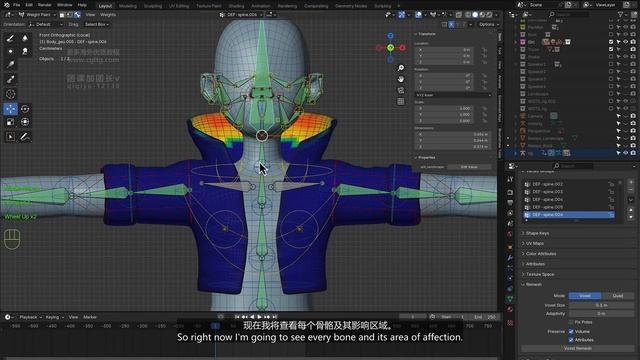Toggle X symmetry in viewport header
Image resolution: width=640 pixels, height=360 pixels.
(x=451, y=24)
